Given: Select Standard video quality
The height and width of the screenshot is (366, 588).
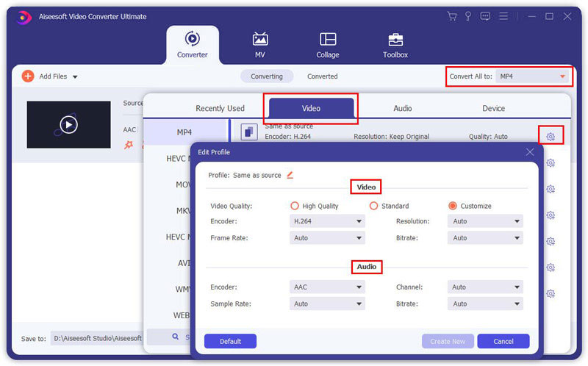Looking at the screenshot, I should click(373, 206).
